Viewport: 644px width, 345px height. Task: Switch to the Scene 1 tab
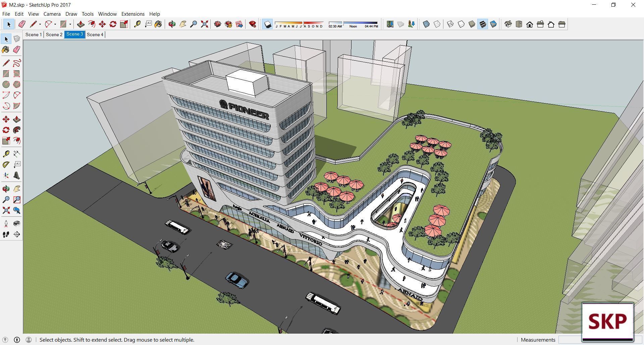[34, 34]
